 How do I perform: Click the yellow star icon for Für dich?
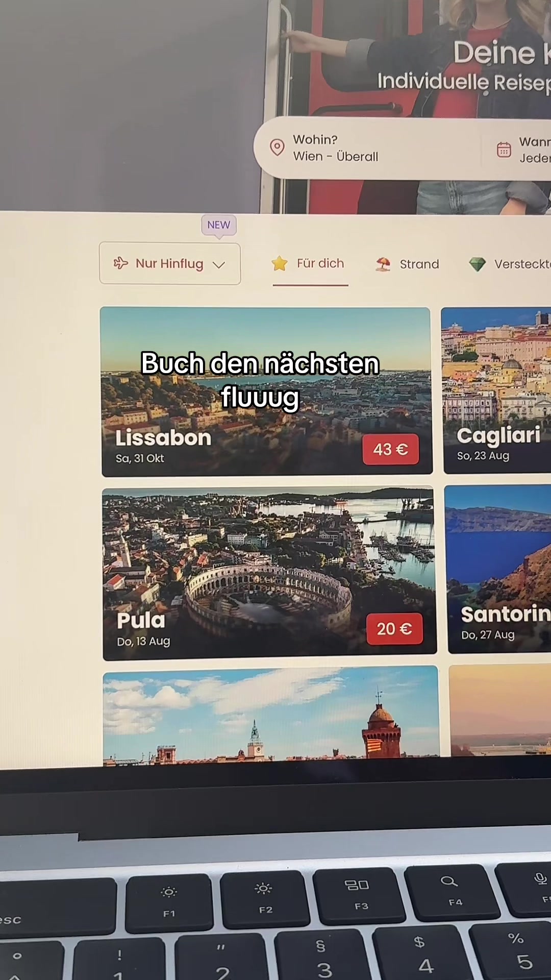pos(280,263)
